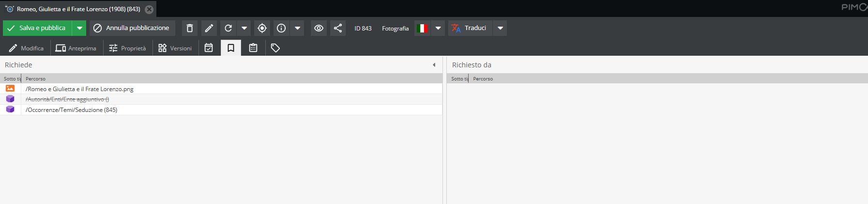
Task: Select Romeo, Giulietta e il Frate Lorenzo (1908) tab
Action: pos(78,9)
